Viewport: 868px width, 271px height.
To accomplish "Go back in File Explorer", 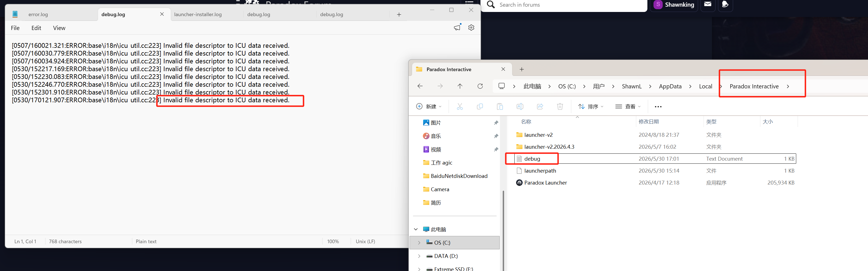I will pos(420,86).
